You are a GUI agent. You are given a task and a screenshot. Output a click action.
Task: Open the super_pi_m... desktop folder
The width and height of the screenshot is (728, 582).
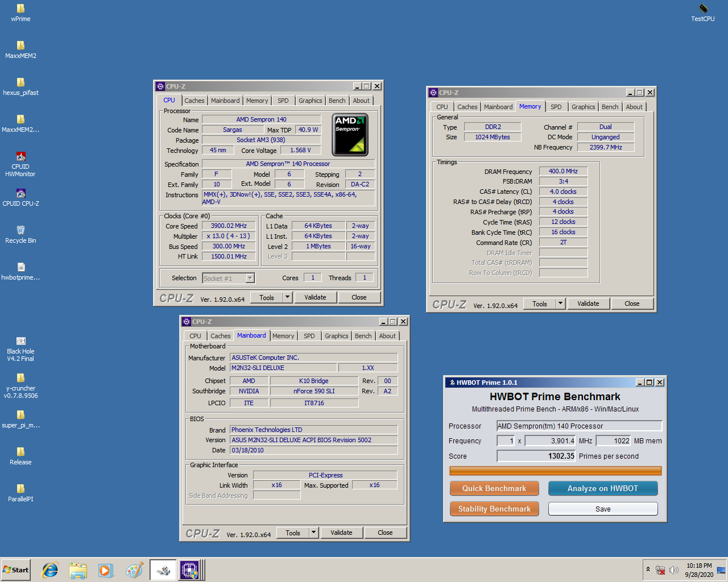20,419
